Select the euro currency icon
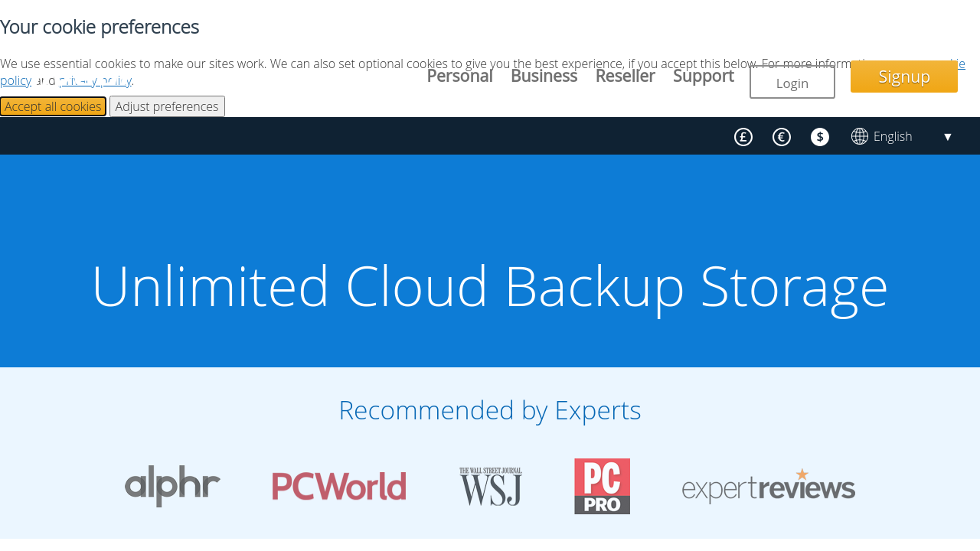980x551 pixels. coord(781,137)
